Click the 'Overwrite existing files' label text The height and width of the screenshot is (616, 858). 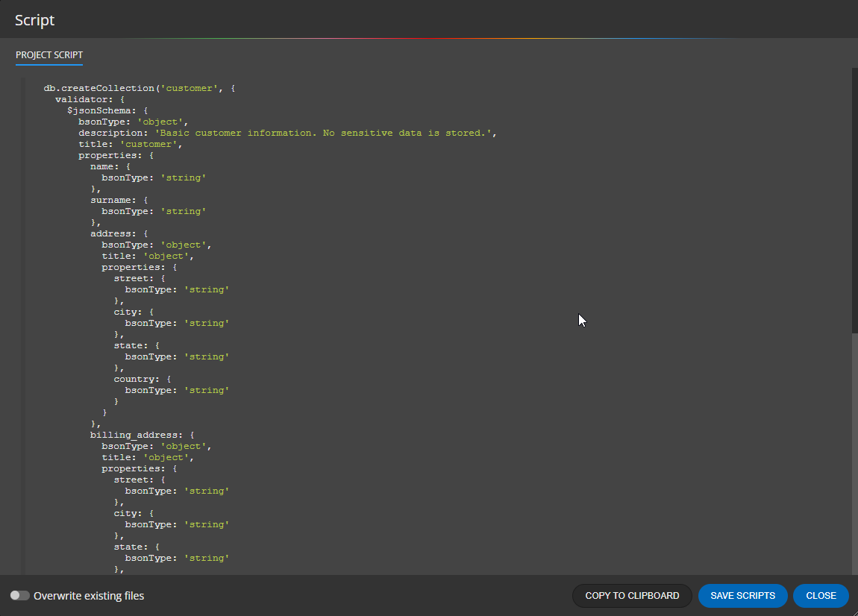89,596
